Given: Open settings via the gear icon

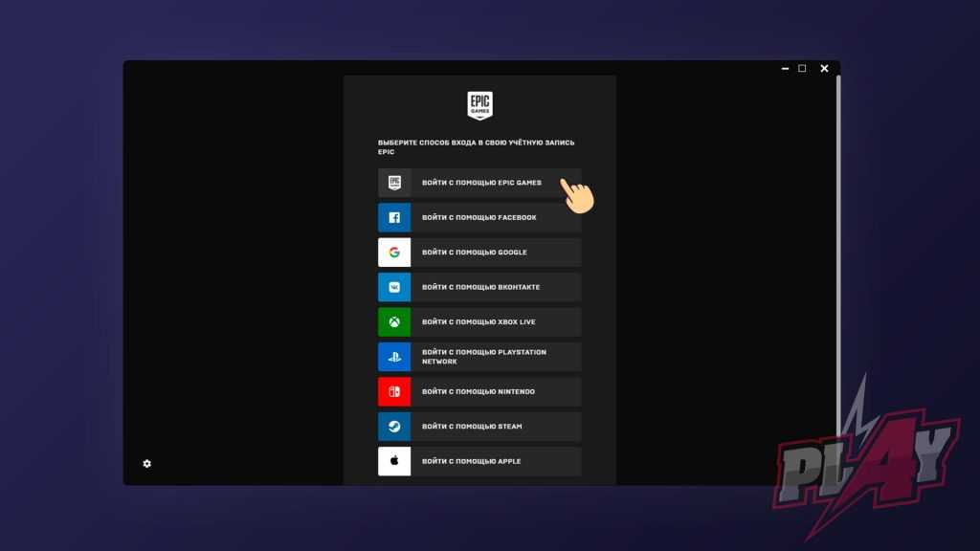Looking at the screenshot, I should coord(147,464).
